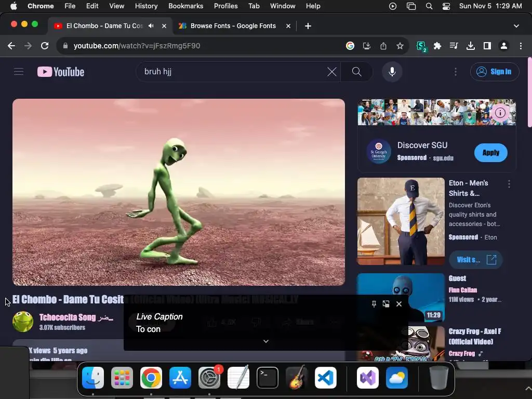Open the Edit menu

[x=92, y=6]
